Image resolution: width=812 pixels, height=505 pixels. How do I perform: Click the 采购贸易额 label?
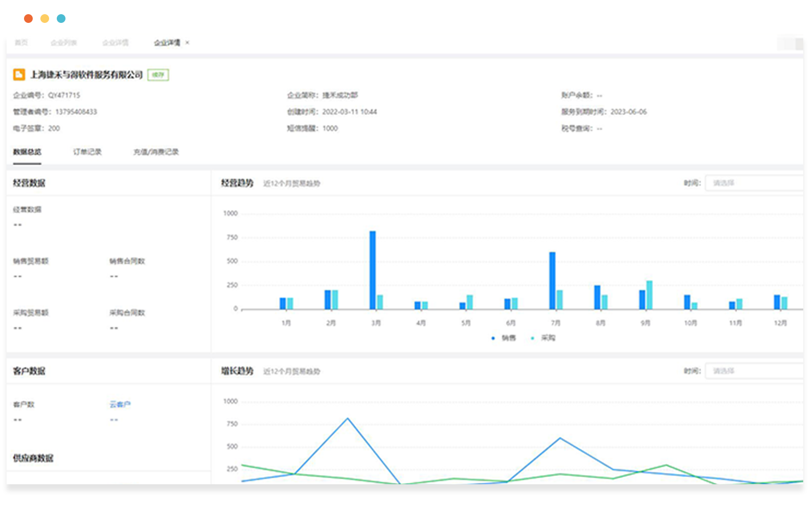[x=31, y=312]
